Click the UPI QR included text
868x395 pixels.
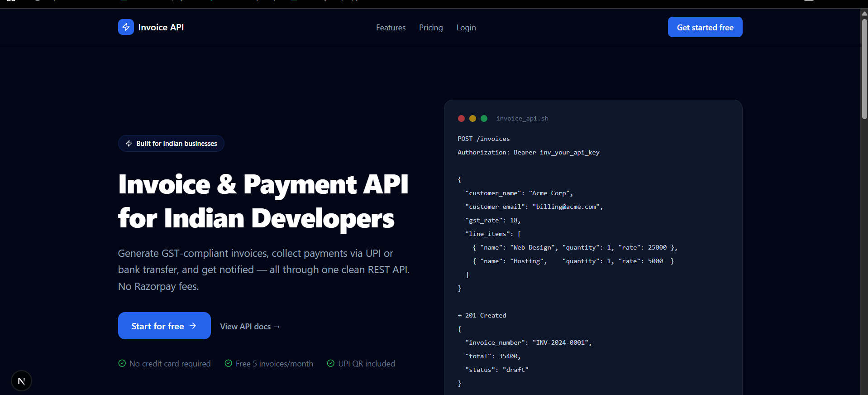367,364
